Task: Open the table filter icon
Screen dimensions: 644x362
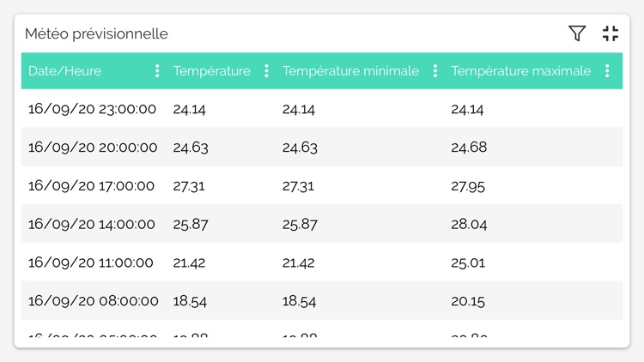Action: [x=577, y=33]
